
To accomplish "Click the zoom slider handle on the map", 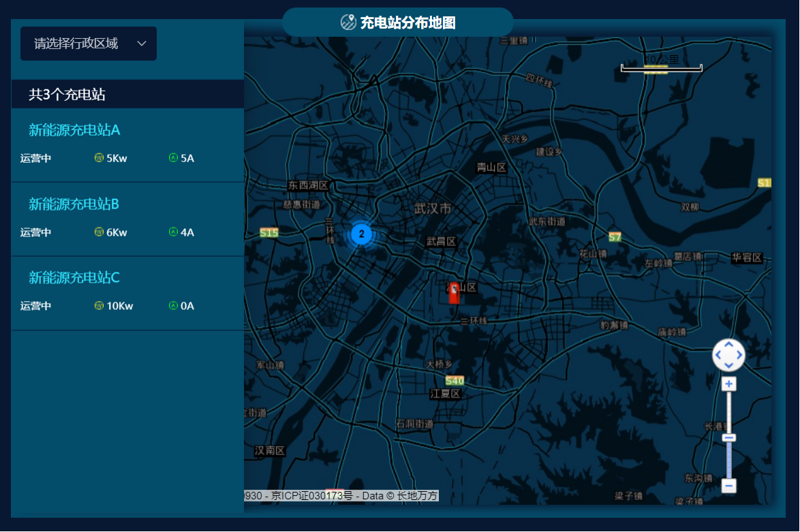I will (x=728, y=436).
